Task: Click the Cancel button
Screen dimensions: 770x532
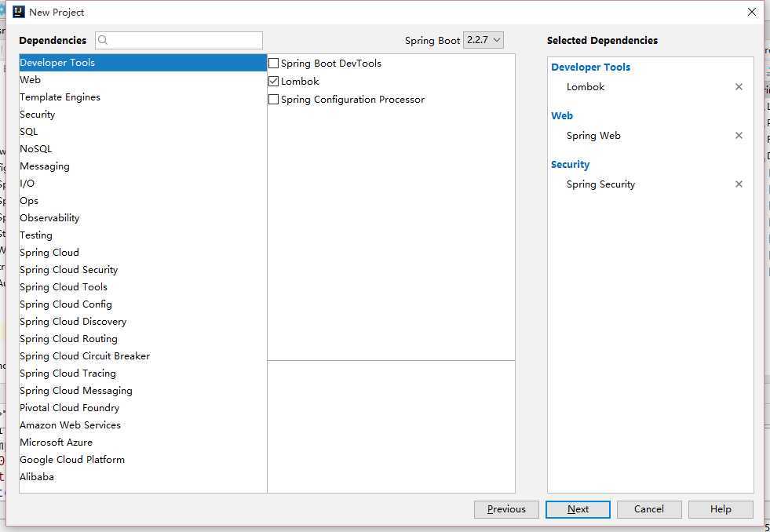Action: pos(649,509)
